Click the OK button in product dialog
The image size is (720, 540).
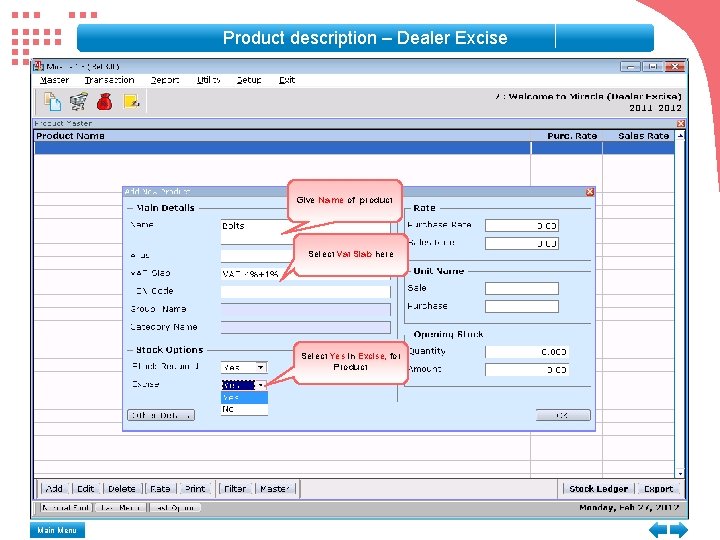coord(563,415)
